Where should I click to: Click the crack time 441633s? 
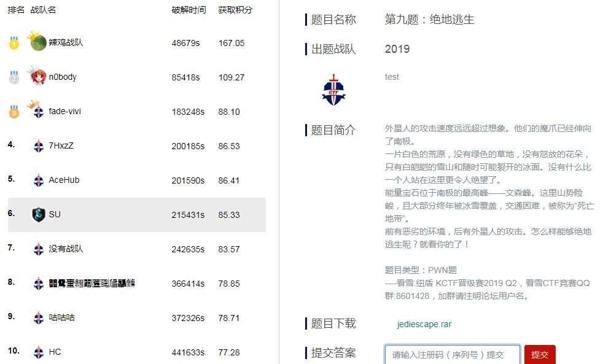tap(188, 352)
